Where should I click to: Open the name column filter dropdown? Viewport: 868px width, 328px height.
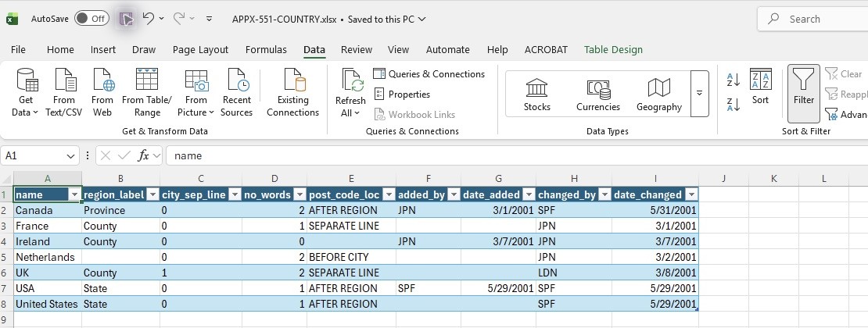pos(75,194)
